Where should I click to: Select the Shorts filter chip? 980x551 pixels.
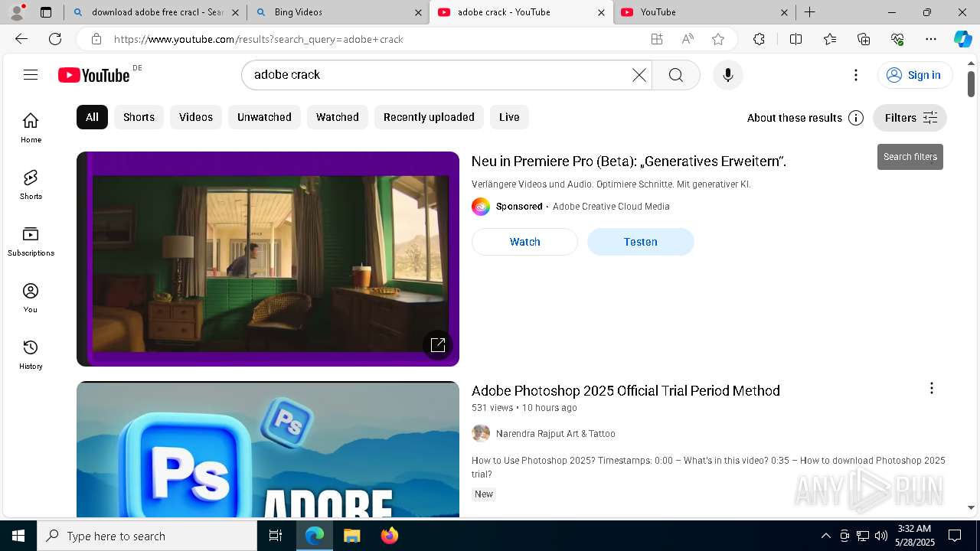click(x=139, y=117)
